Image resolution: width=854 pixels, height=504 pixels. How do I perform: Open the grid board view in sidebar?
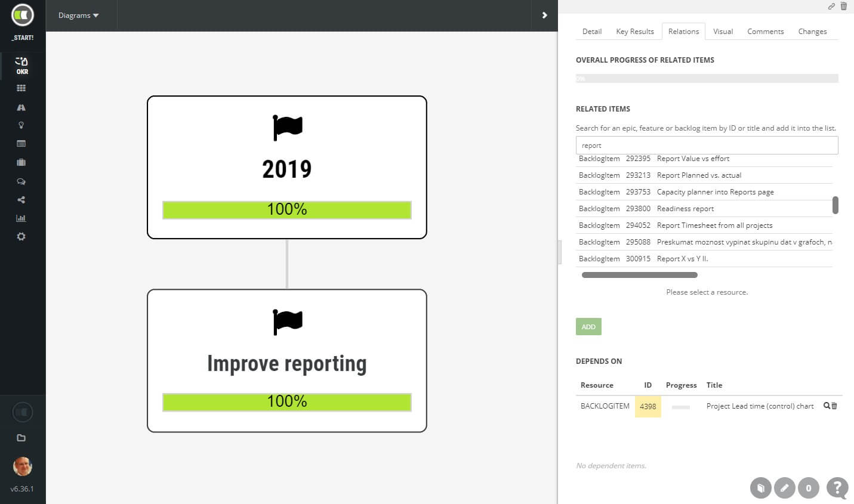point(21,88)
